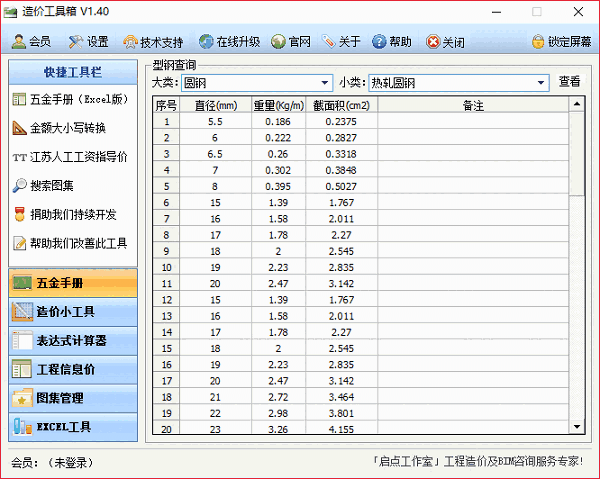Screen dimensions: 600x479
Task: Click the 直径(mm) column header
Action: [215, 105]
